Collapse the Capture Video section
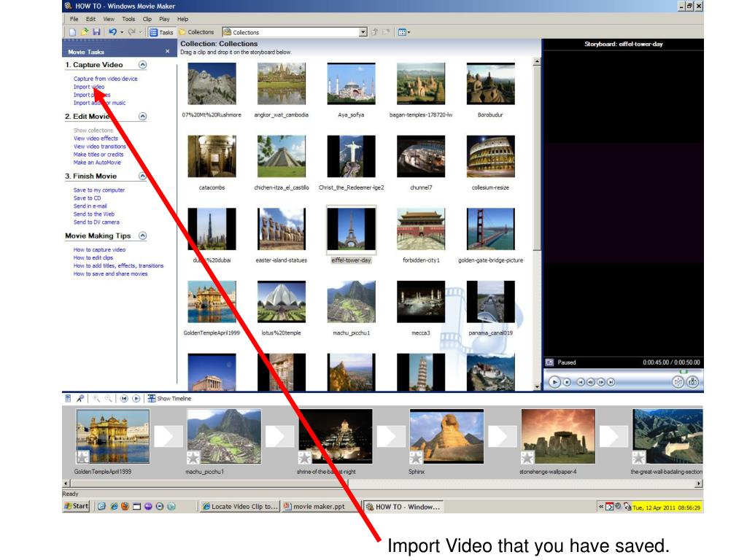Screen dimensions: 747x560 pos(142,65)
